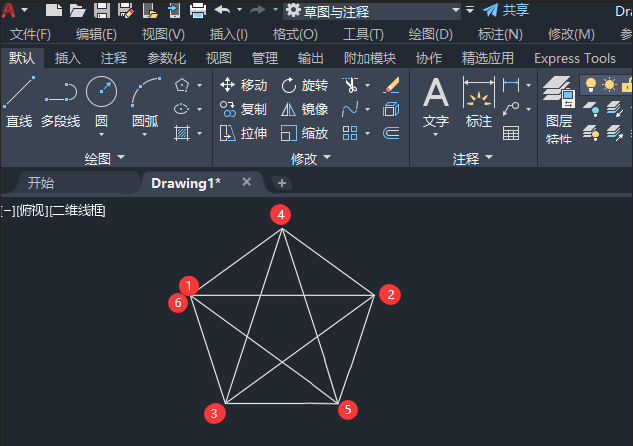Click the Undo arrow icon
The image size is (633, 446).
pos(222,9)
